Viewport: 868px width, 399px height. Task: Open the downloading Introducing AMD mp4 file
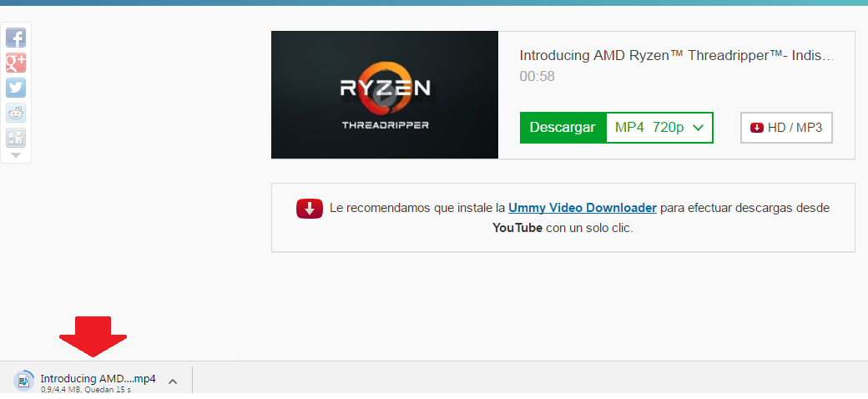98,379
